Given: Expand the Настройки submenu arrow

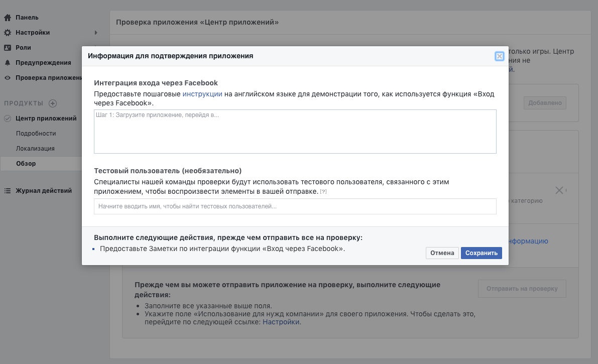Looking at the screenshot, I should [x=96, y=33].
